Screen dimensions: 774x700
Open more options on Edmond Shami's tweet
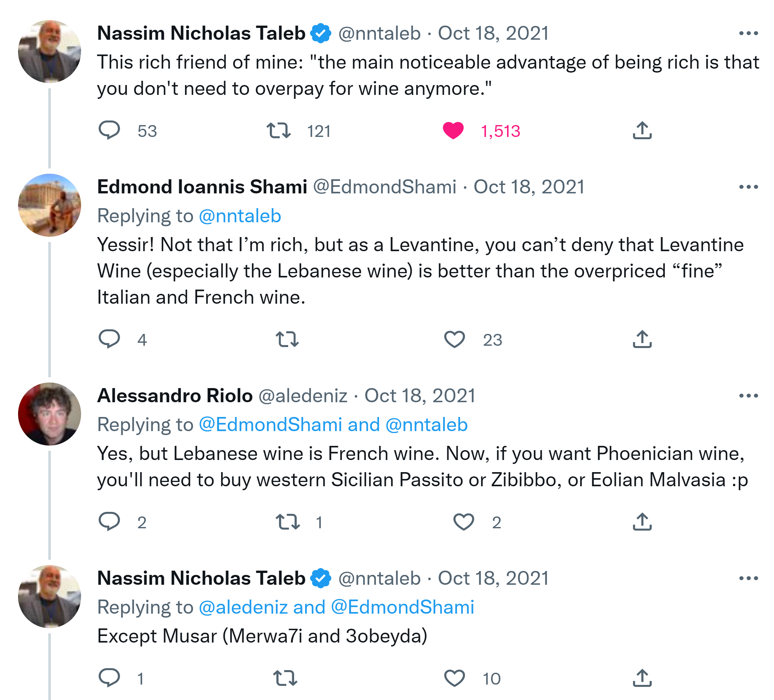click(748, 187)
